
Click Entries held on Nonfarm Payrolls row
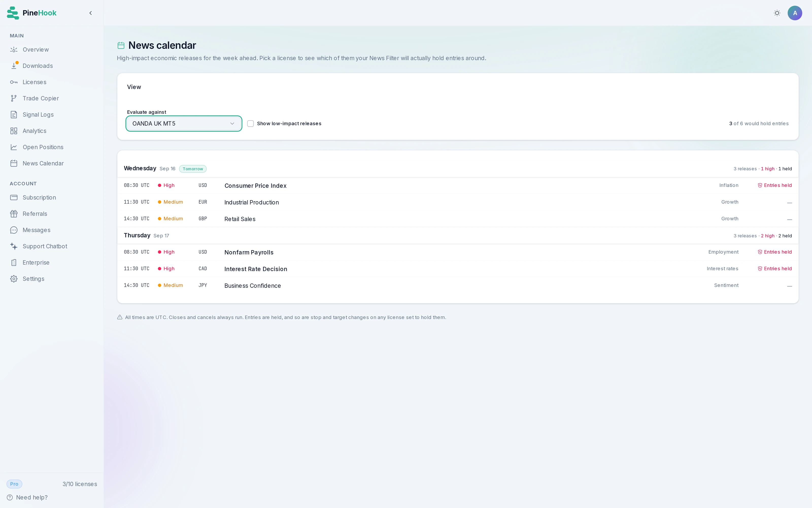778,252
